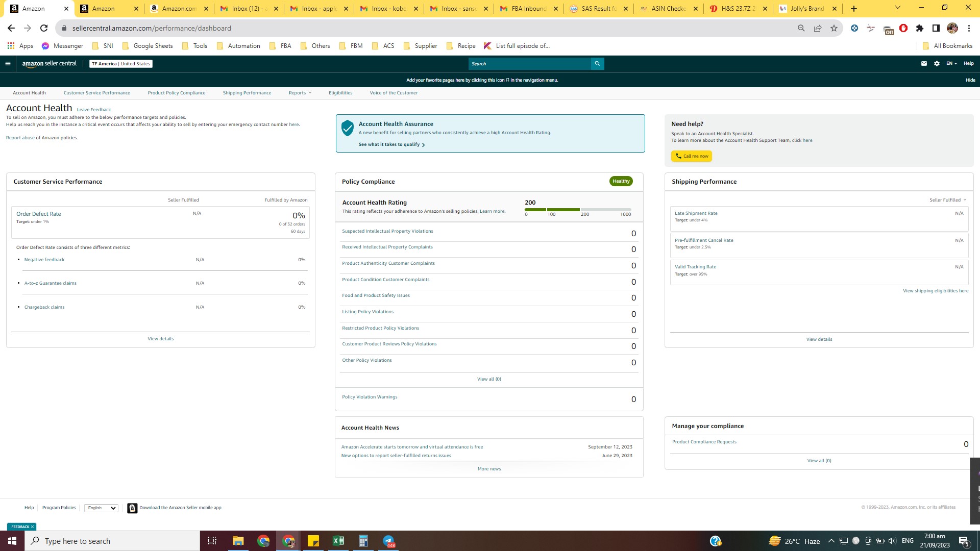Viewport: 980px width, 551px height.
Task: Hide the favorite pages banner
Action: [970, 80]
